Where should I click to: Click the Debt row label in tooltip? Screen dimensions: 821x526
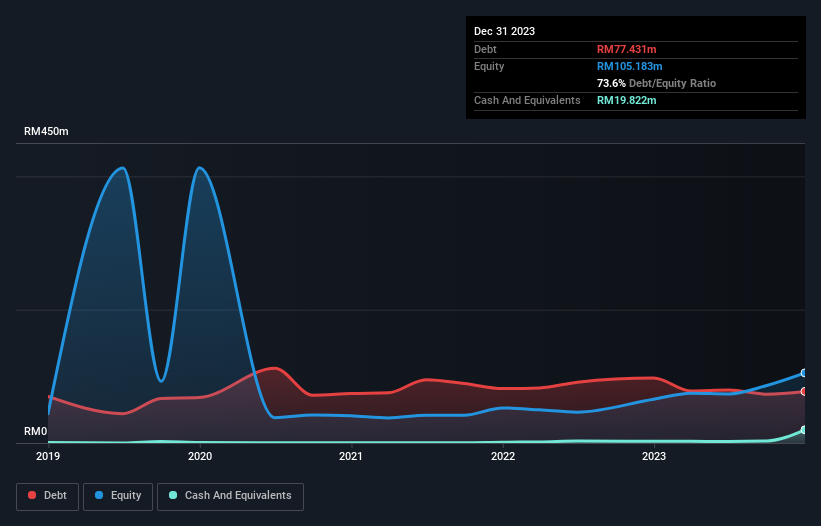tap(485, 49)
